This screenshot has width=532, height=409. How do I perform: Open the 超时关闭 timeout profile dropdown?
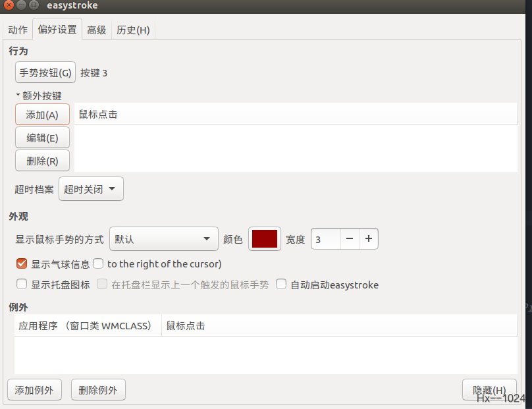click(x=91, y=189)
